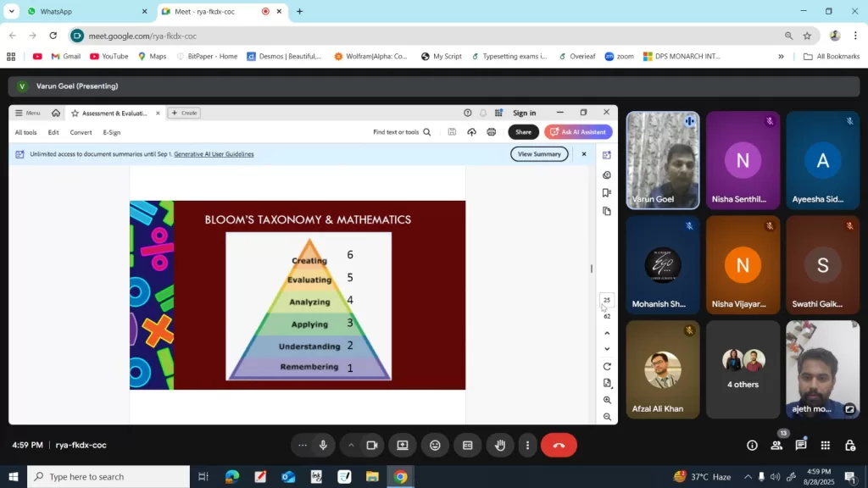Screen dimensions: 868x488
Task: Open the Wolfram|Alpha bookmark
Action: (371, 57)
